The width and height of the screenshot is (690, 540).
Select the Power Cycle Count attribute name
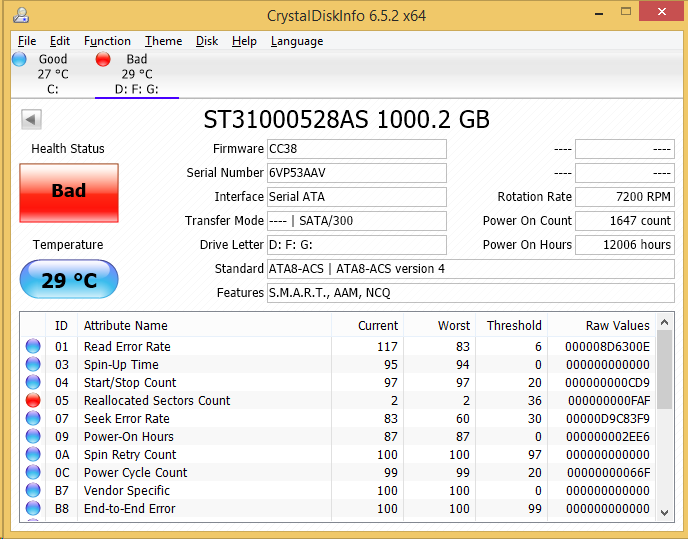136,472
